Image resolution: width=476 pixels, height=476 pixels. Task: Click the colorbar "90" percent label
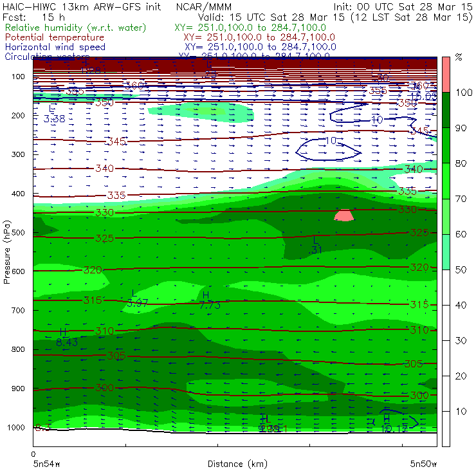(x=461, y=128)
